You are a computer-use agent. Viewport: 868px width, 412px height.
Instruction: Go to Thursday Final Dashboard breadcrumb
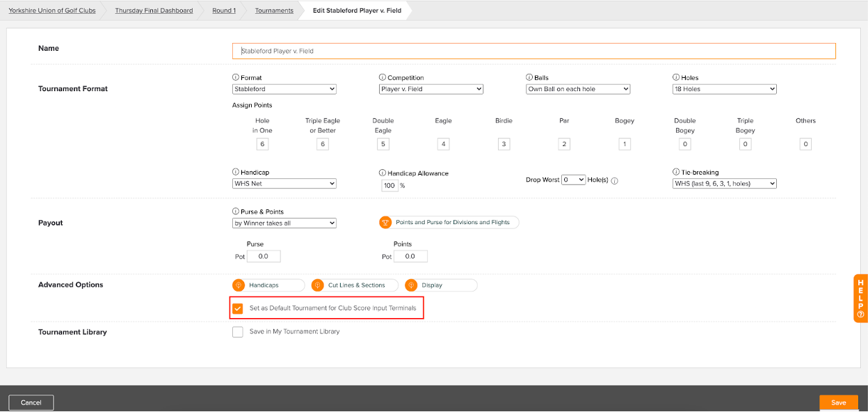154,10
